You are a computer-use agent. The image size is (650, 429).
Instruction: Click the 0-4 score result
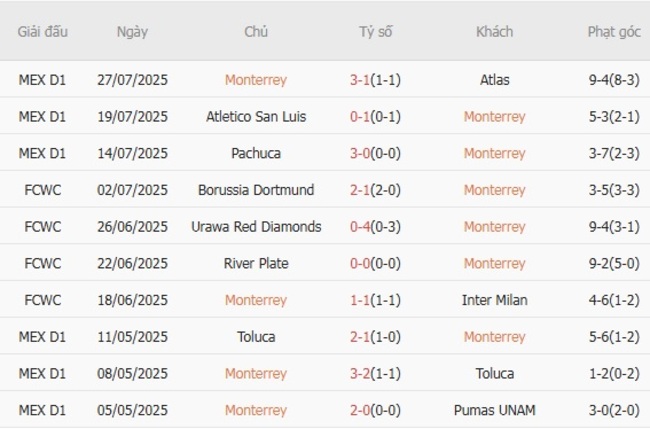[x=361, y=227]
